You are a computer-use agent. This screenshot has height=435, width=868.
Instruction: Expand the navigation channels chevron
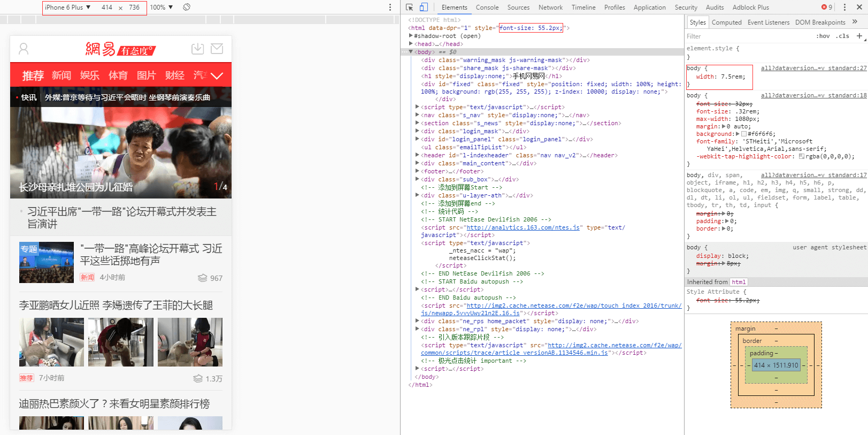coord(217,75)
